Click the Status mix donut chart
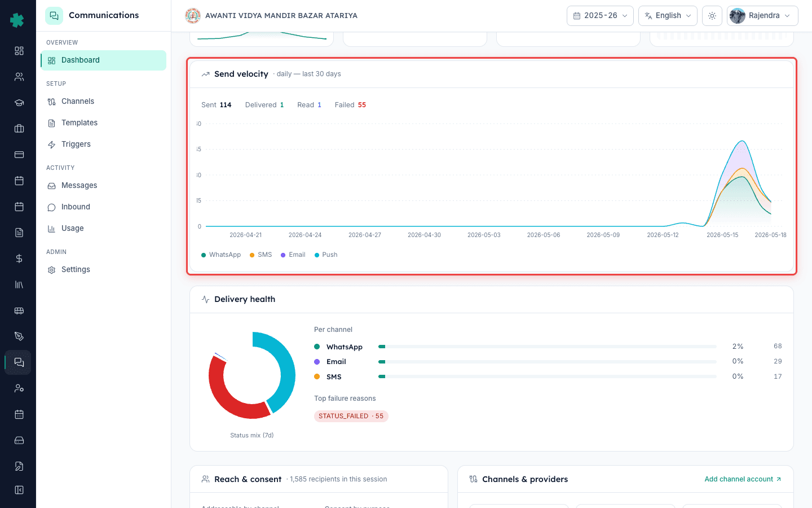 (252, 375)
